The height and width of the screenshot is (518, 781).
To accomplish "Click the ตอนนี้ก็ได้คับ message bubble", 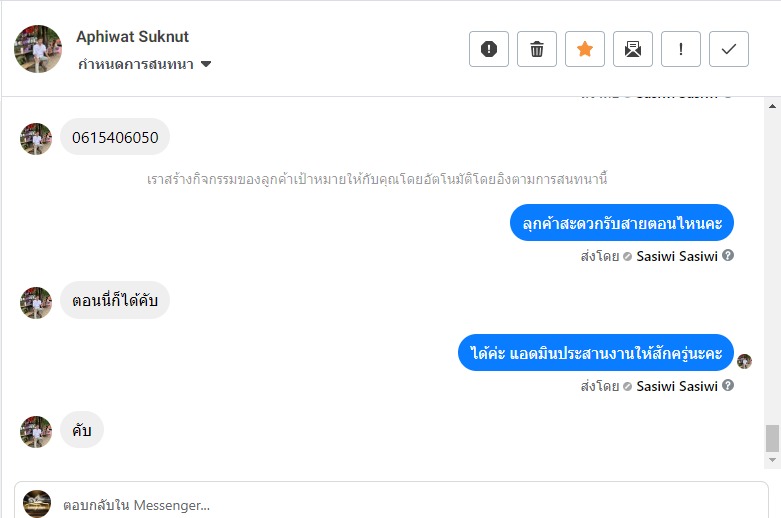I will point(115,300).
